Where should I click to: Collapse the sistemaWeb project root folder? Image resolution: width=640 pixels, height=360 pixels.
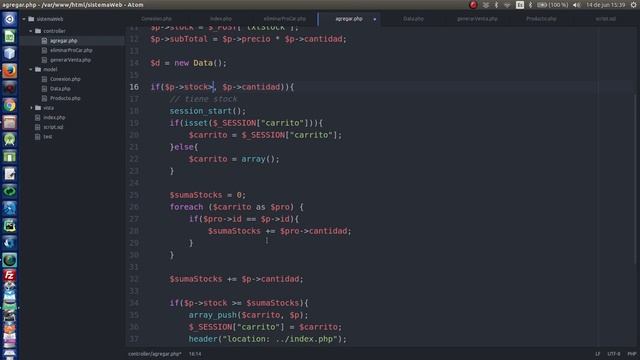click(x=24, y=19)
